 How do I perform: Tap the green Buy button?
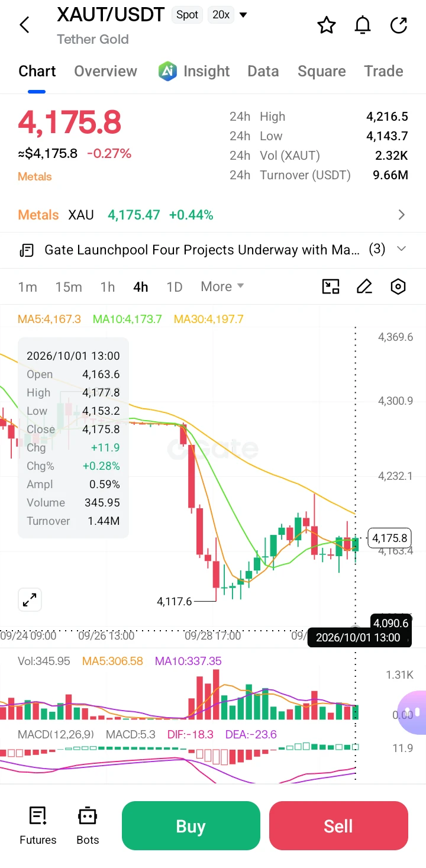191,825
